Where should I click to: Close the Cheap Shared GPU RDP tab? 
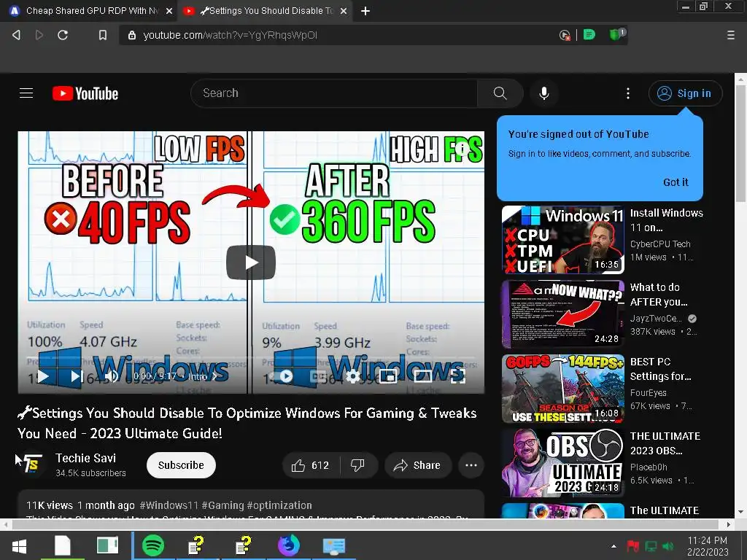pos(169,11)
